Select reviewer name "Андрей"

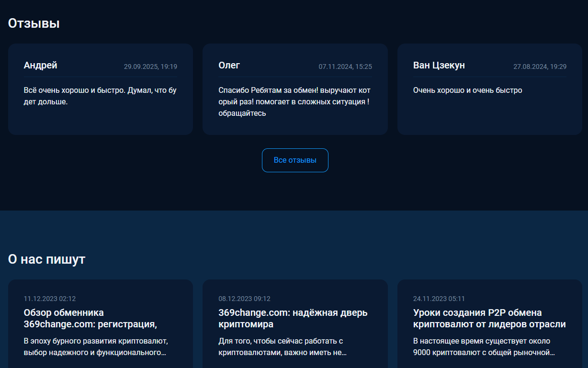click(x=41, y=66)
